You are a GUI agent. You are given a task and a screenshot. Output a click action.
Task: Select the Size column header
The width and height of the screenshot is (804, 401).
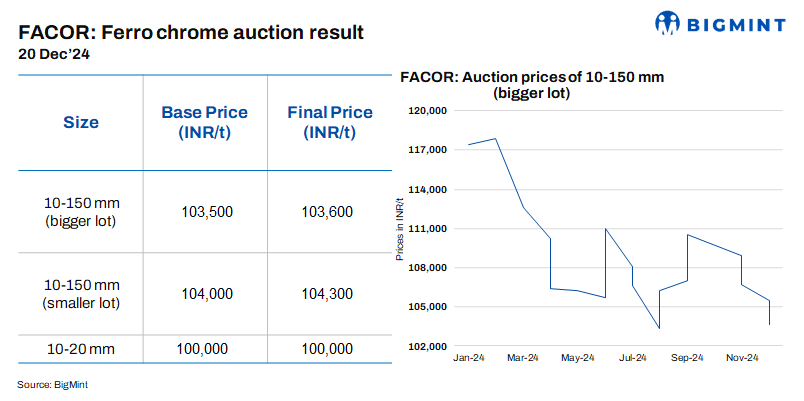81,123
